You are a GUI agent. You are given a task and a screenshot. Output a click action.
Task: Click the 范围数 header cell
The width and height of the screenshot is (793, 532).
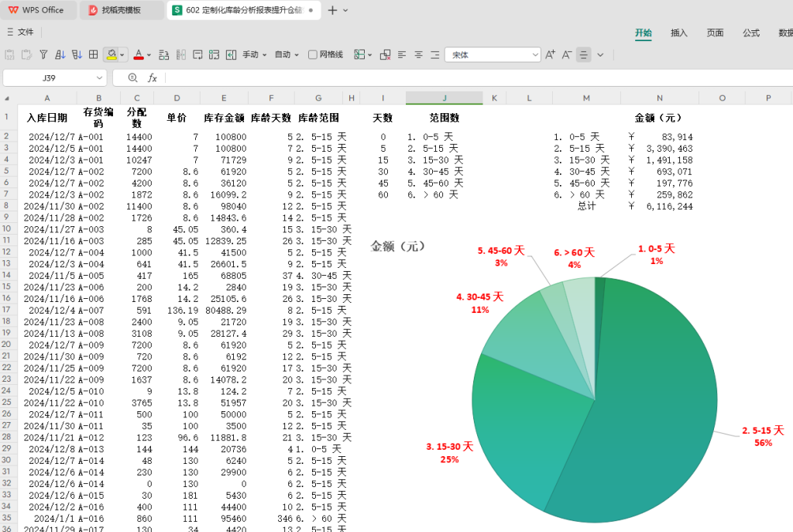[444, 118]
